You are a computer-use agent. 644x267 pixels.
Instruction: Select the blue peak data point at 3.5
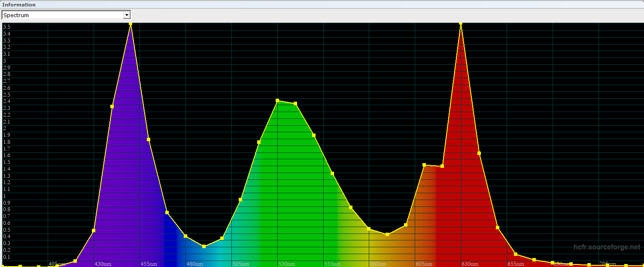131,24
